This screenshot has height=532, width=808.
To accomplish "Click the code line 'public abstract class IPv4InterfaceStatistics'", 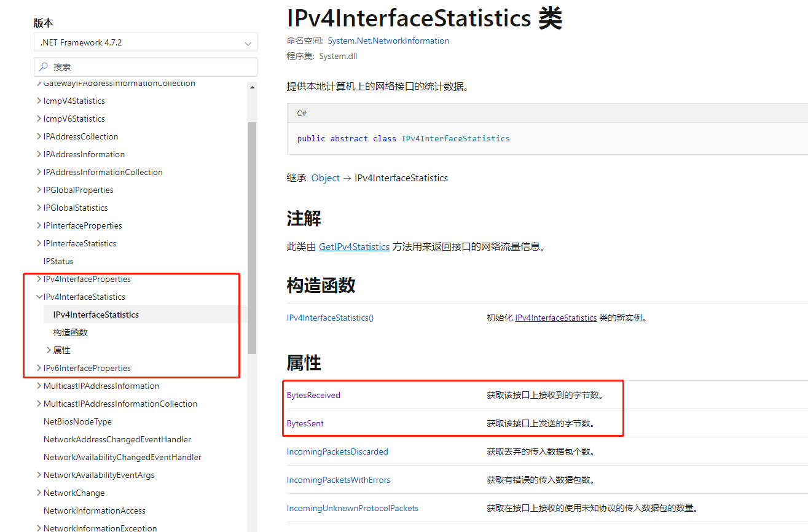I will (x=403, y=138).
